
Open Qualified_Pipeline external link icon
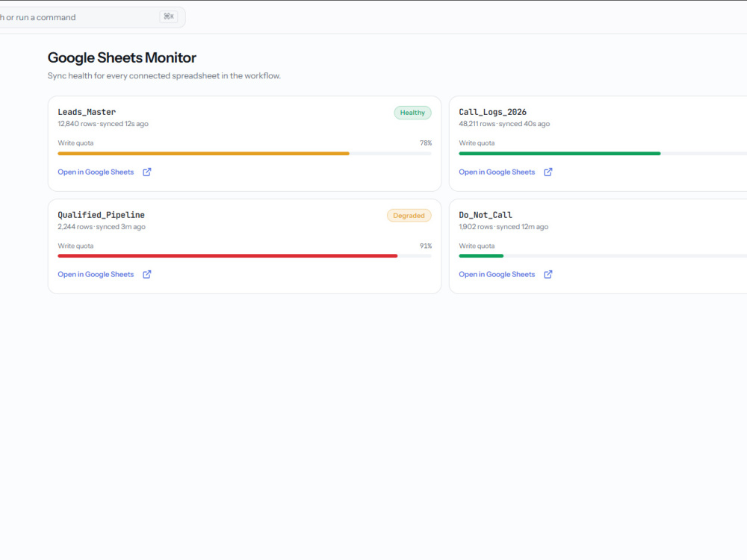[x=146, y=274]
